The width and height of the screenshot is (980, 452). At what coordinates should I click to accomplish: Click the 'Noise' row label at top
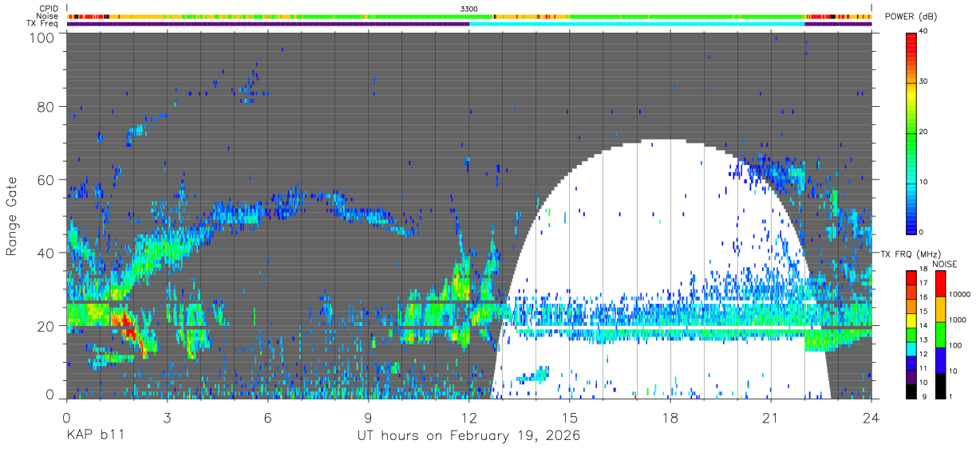pyautogui.click(x=47, y=16)
